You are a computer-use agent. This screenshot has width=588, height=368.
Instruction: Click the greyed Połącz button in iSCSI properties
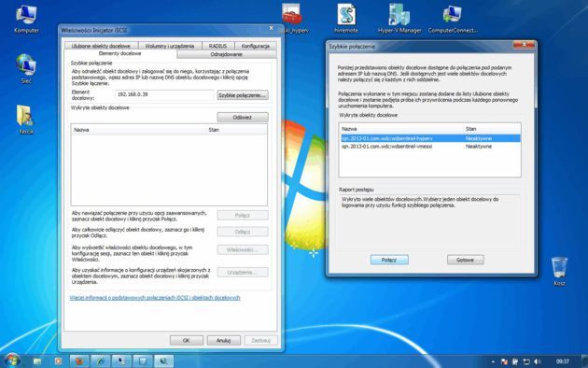(243, 216)
